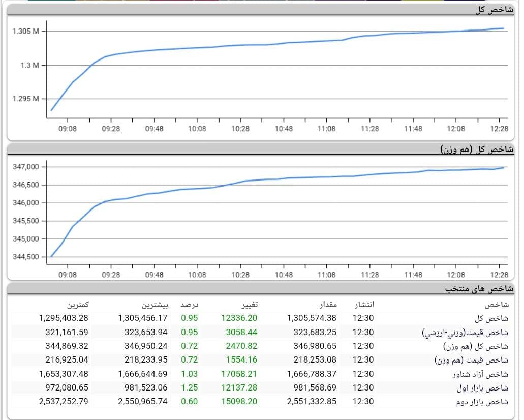Click 10:28 tick on شاخص کل chart
This screenshot has width=524, height=420.
coord(240,129)
